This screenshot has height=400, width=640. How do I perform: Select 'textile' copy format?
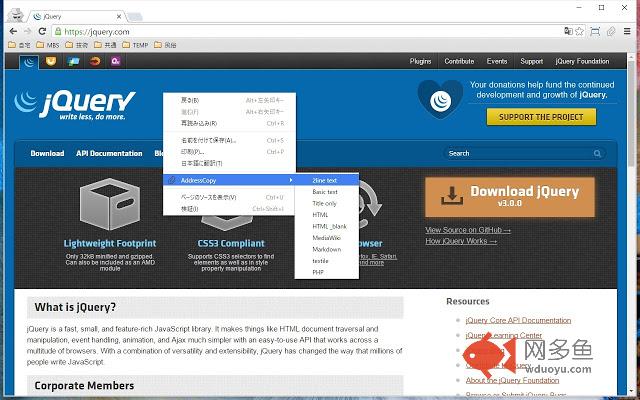click(327, 260)
